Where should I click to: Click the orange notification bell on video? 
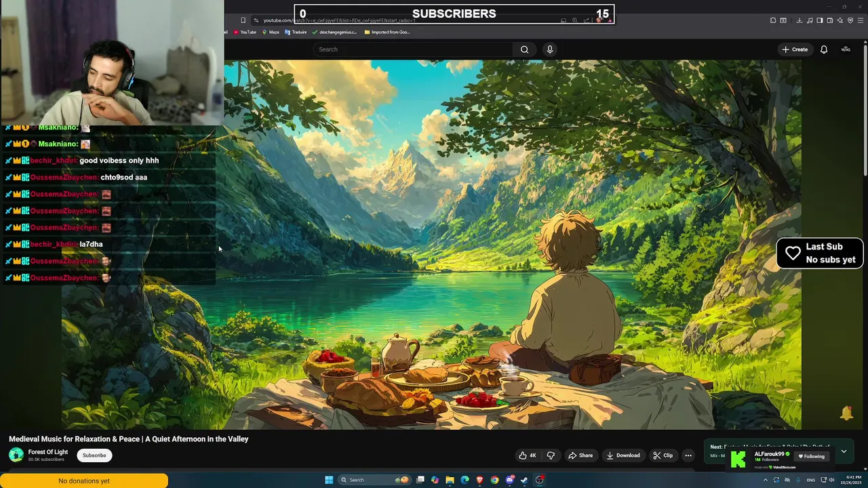point(846,413)
